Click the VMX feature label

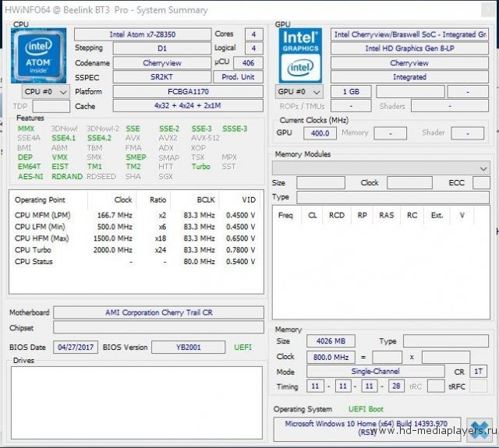point(60,157)
